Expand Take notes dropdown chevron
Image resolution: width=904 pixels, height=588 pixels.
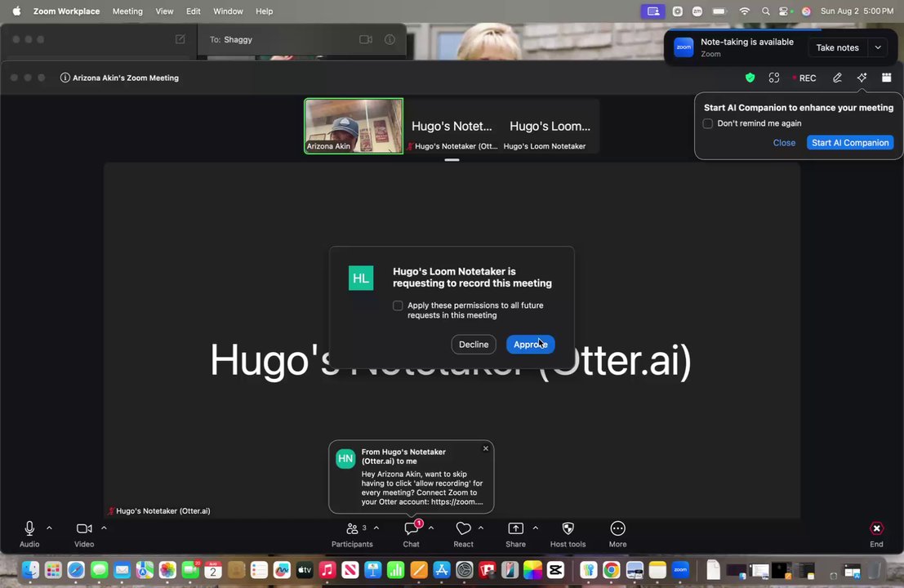click(878, 48)
